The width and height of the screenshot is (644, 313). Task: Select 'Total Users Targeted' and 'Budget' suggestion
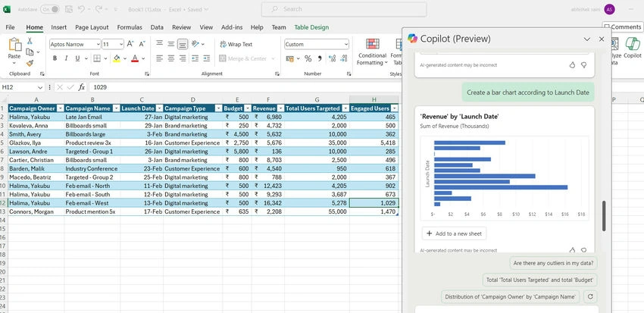click(x=539, y=280)
